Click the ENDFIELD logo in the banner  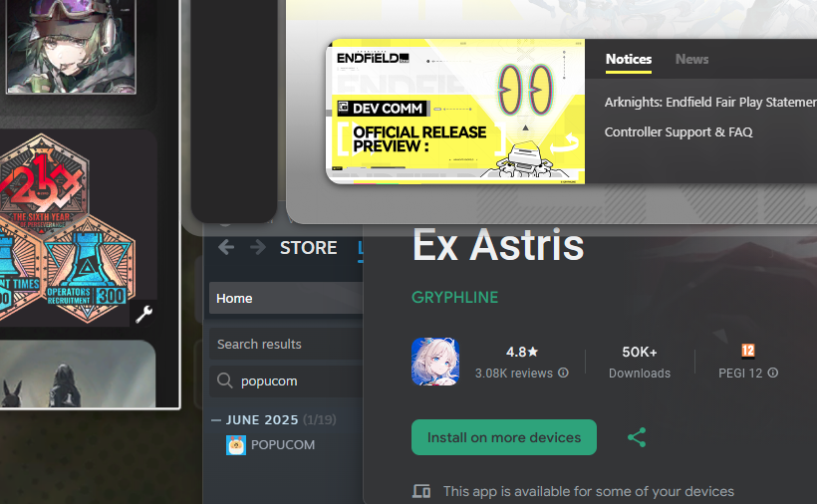tap(373, 58)
